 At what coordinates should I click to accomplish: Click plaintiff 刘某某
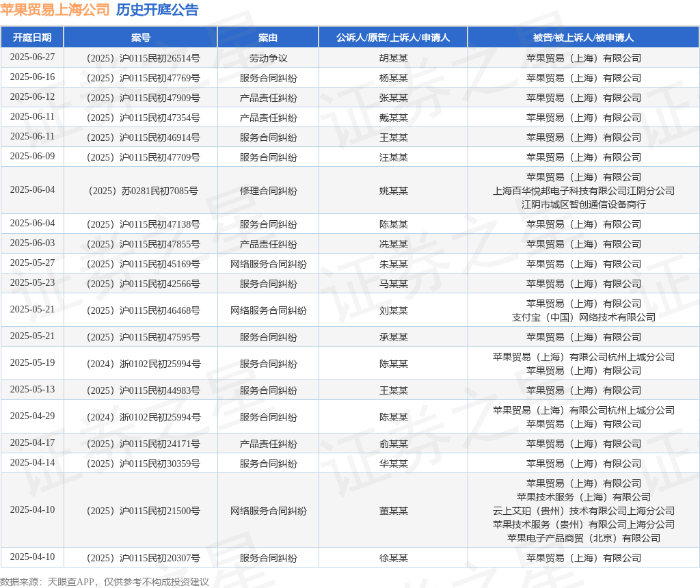click(x=393, y=310)
